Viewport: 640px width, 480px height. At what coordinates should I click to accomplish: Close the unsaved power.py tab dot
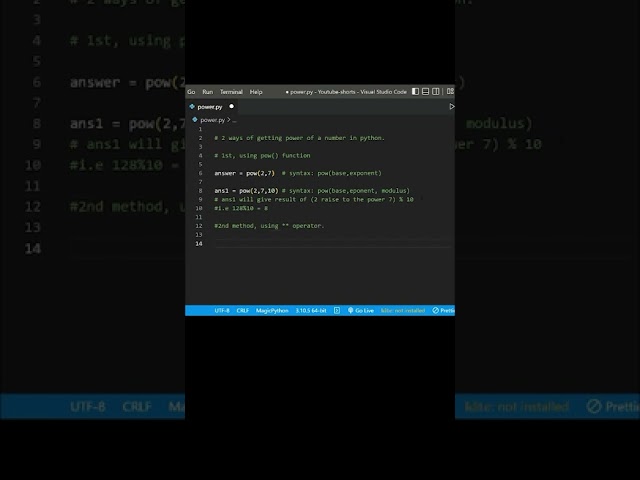click(231, 107)
